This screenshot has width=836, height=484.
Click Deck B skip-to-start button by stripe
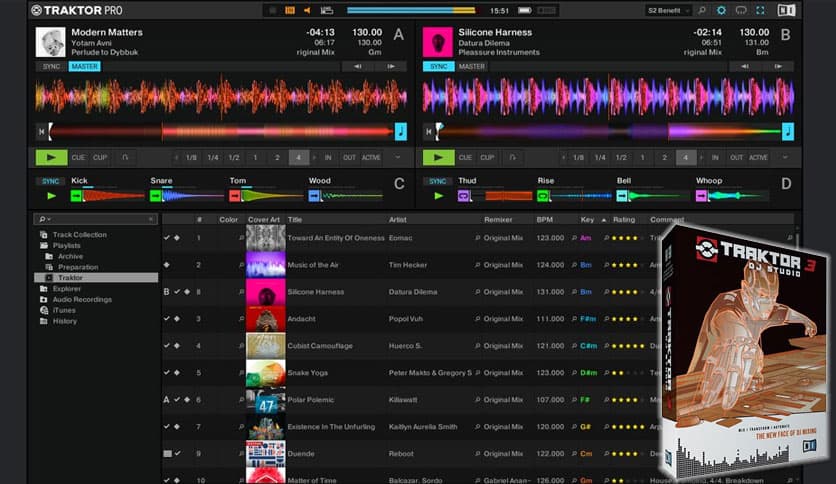coord(429,131)
